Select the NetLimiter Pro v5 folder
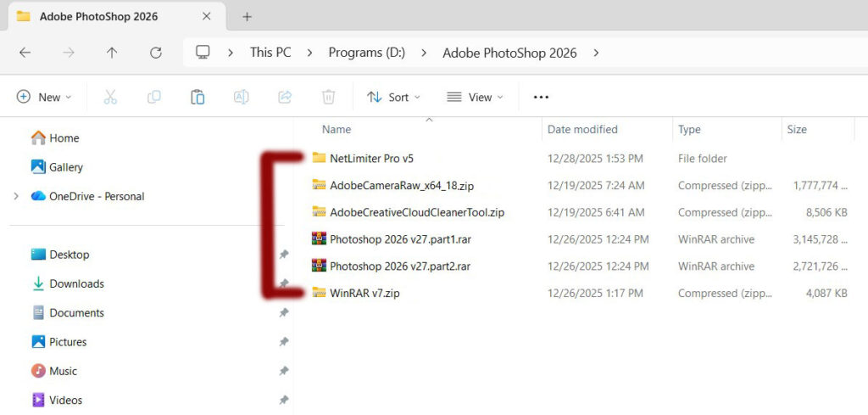This screenshot has width=868, height=415. click(371, 158)
